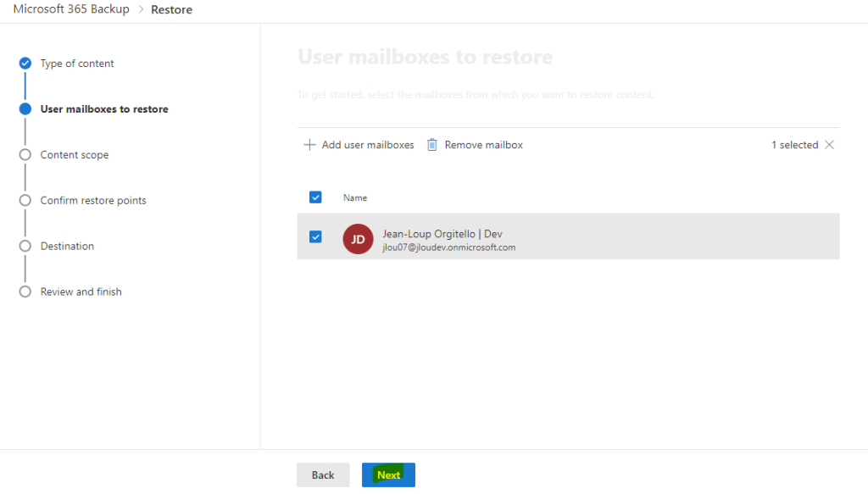Click the Name column header
The width and height of the screenshot is (868, 494).
355,197
